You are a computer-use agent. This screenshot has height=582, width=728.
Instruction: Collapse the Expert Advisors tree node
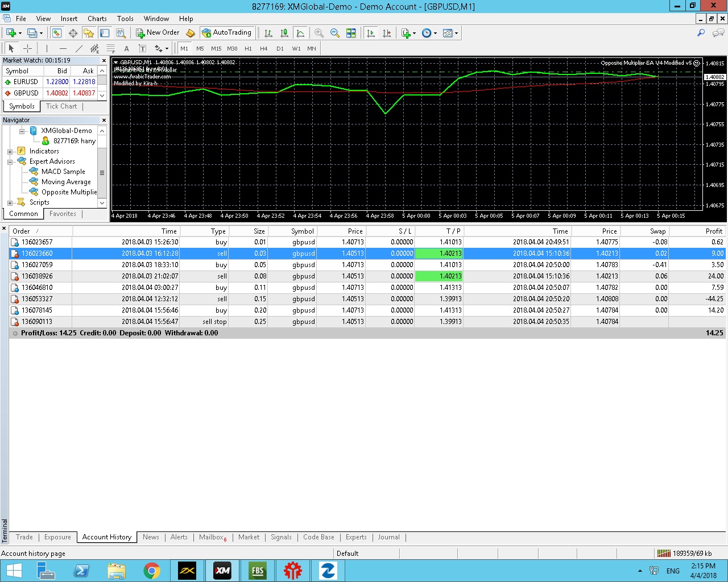pos(10,162)
